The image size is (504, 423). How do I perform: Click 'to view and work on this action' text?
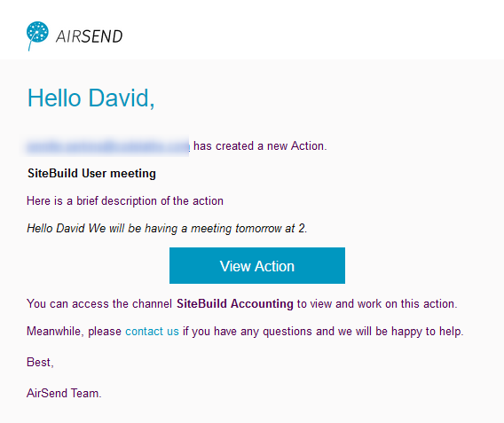coord(377,304)
